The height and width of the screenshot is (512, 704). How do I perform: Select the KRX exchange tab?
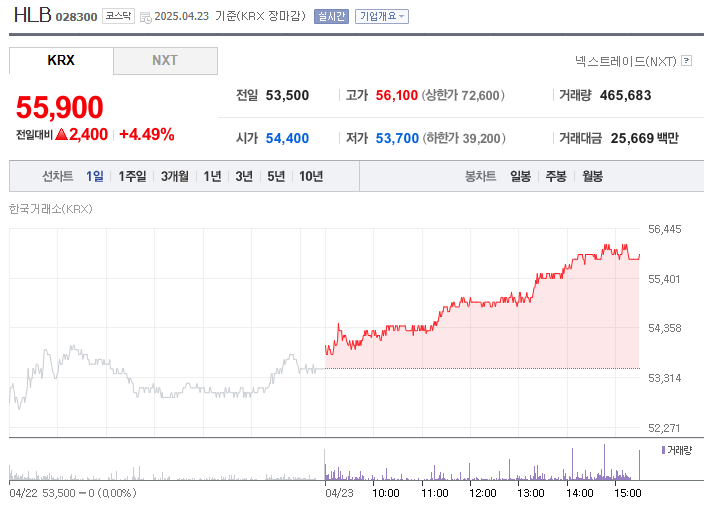(61, 61)
